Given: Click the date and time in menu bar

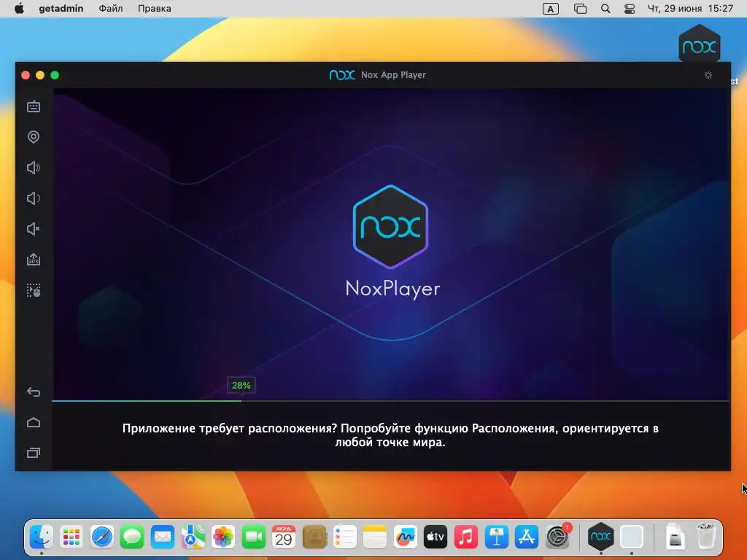Looking at the screenshot, I should point(690,9).
